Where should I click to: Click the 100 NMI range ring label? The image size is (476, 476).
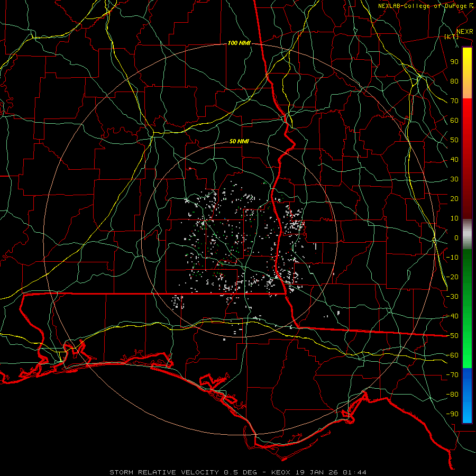pos(239,43)
